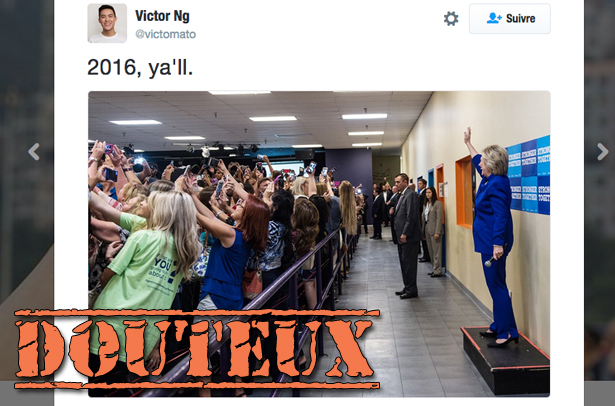Image resolution: width=615 pixels, height=406 pixels.
Task: Click the orange DOUTEUX stamp overlay
Action: tap(197, 349)
